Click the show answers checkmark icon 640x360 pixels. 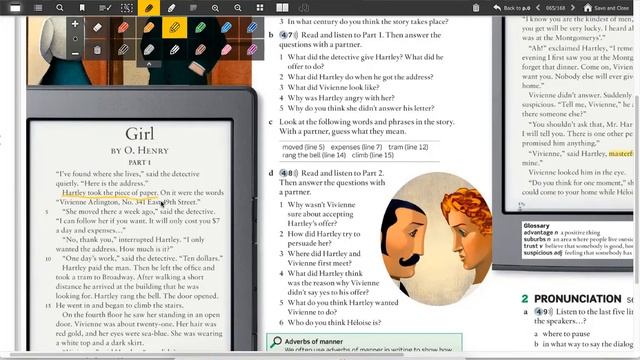[105, 8]
